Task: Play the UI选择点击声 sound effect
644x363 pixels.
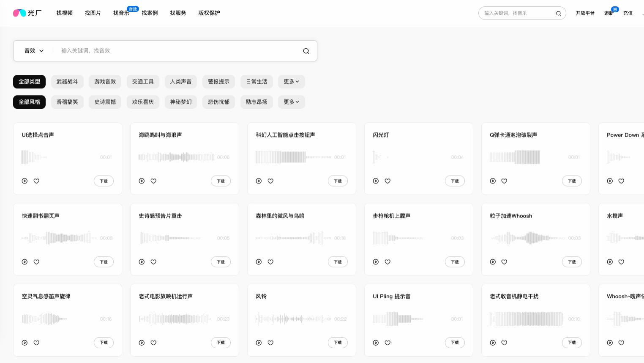Action: point(25,181)
